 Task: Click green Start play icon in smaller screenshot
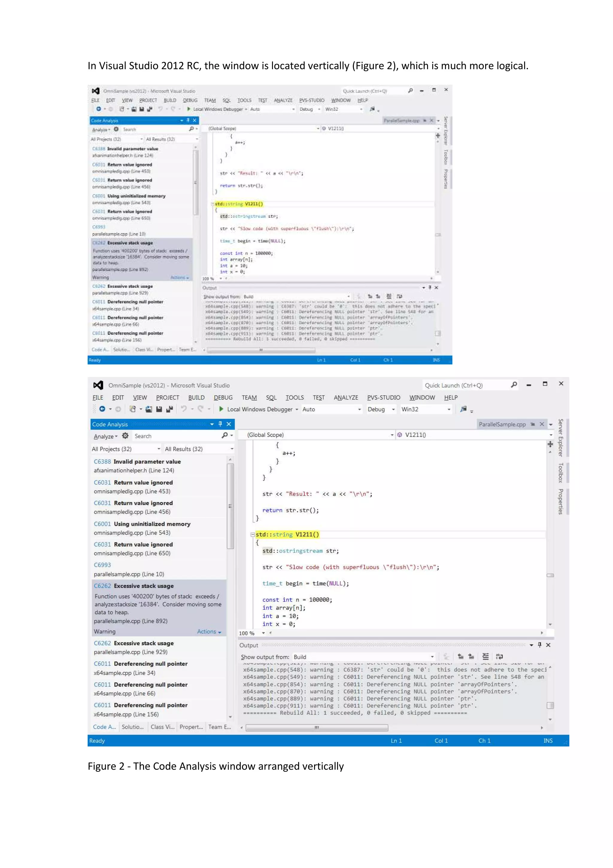pos(189,109)
